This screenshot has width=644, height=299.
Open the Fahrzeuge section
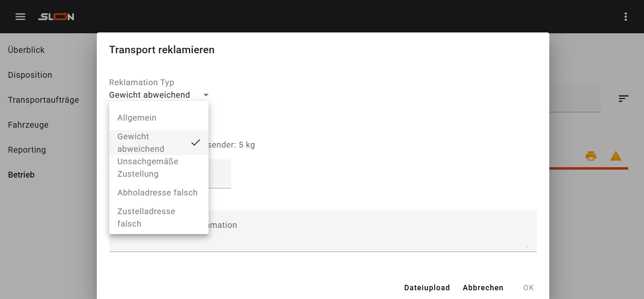[x=28, y=125]
